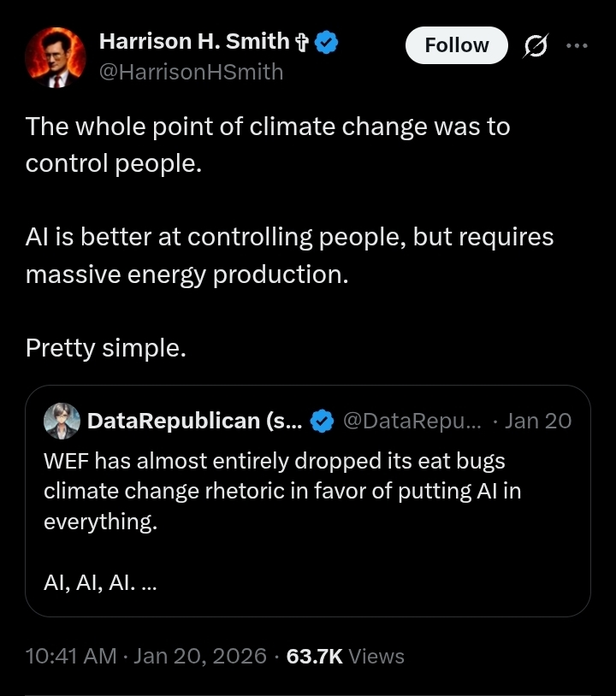
Task: Open the 10:41 AM · Jan 20, 2026 timestamp
Action: click(145, 656)
